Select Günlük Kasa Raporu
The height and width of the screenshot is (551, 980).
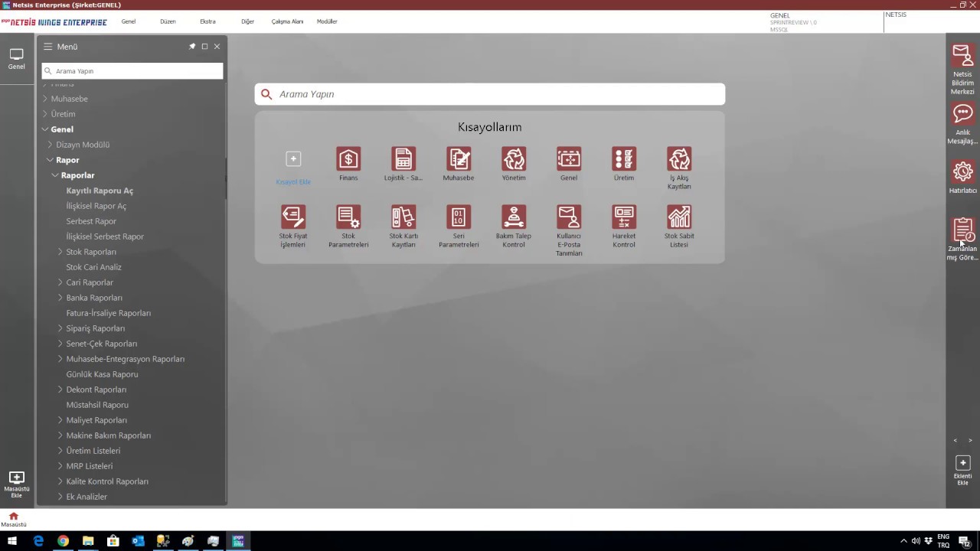click(102, 374)
